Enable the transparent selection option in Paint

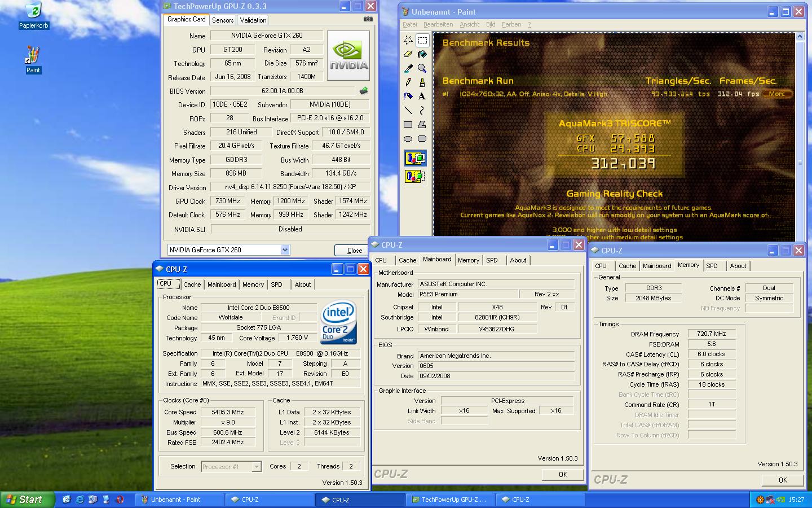coord(415,176)
